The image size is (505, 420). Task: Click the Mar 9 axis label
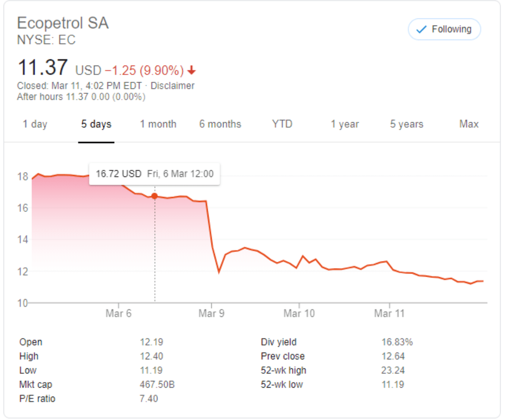[211, 313]
